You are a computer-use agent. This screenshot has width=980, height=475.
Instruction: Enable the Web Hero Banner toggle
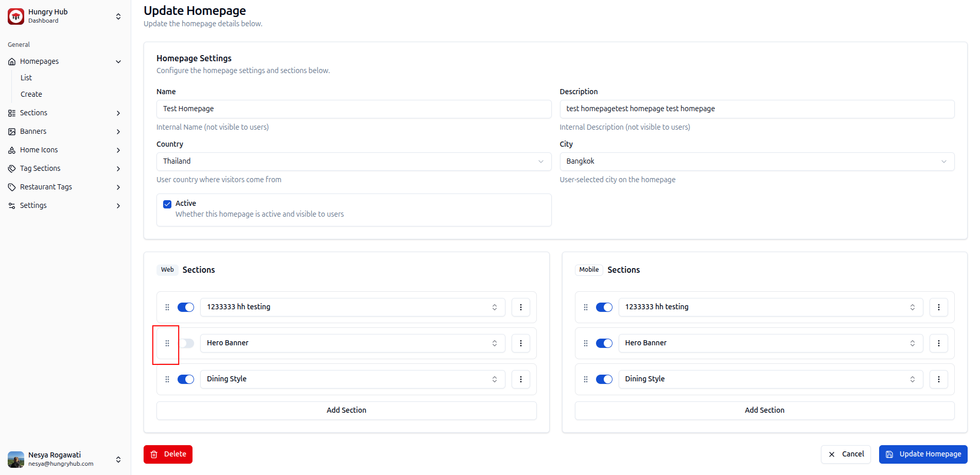tap(186, 343)
